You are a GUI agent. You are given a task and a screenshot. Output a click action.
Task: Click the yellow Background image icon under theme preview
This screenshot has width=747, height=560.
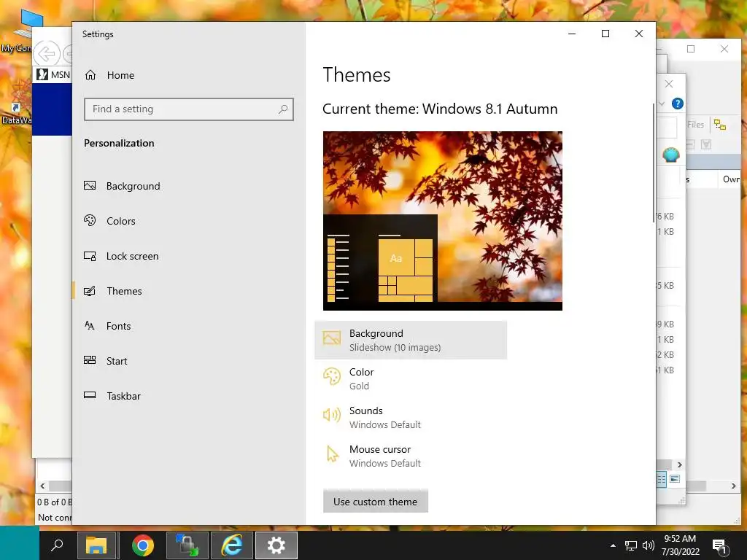point(332,338)
